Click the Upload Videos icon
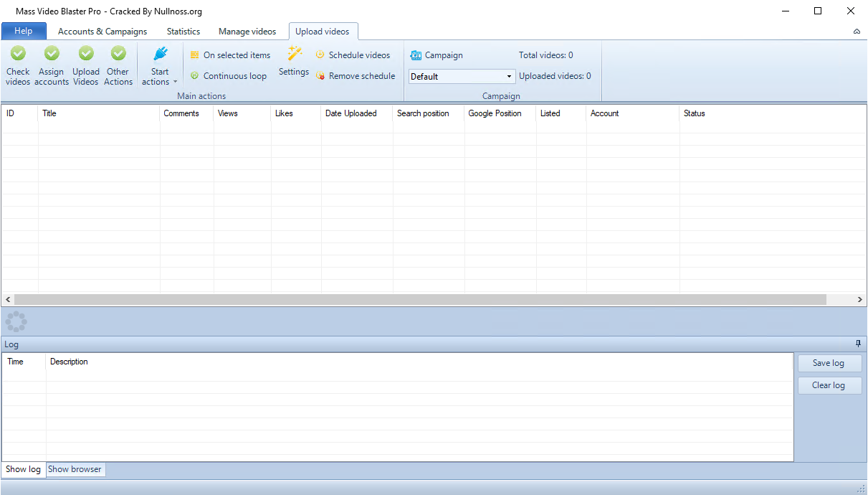868x495 pixels. (x=86, y=54)
